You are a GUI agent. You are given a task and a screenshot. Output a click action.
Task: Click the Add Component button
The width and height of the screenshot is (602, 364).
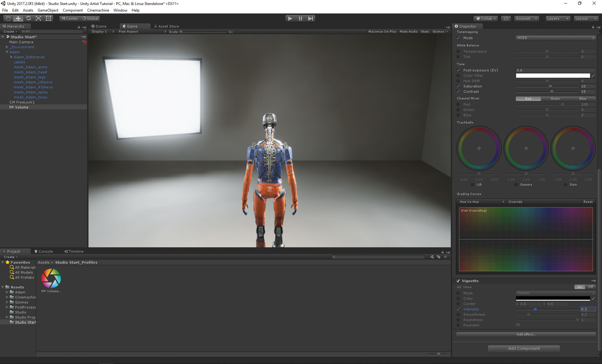click(x=524, y=349)
